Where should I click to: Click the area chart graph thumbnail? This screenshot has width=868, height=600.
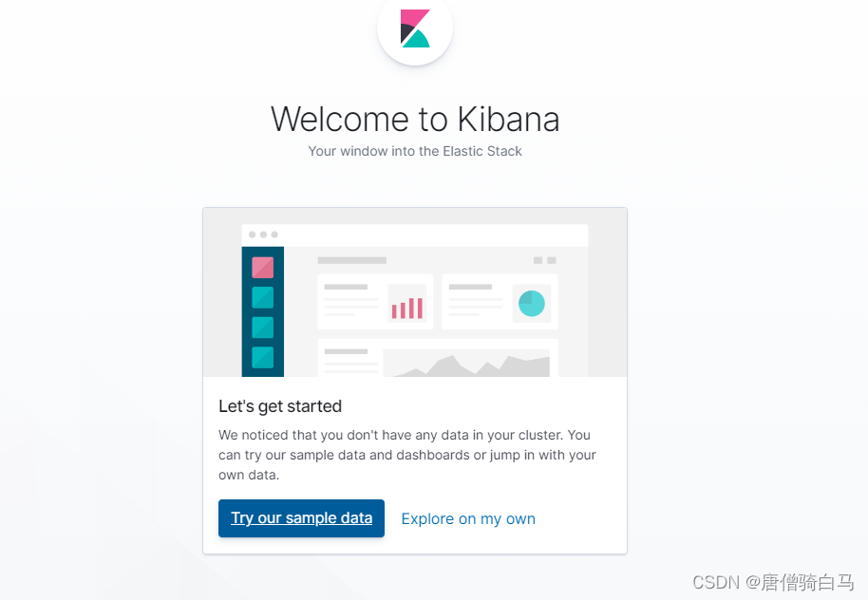pos(467,364)
